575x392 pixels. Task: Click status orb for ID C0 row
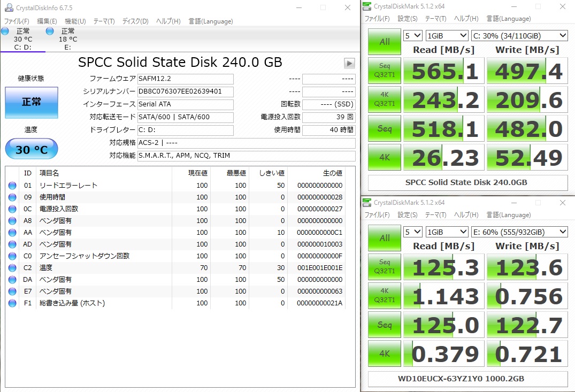point(12,256)
